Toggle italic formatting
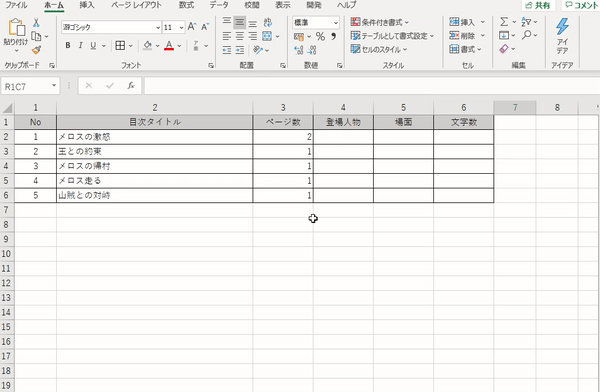Image resolution: width=600 pixels, height=392 pixels. point(80,46)
